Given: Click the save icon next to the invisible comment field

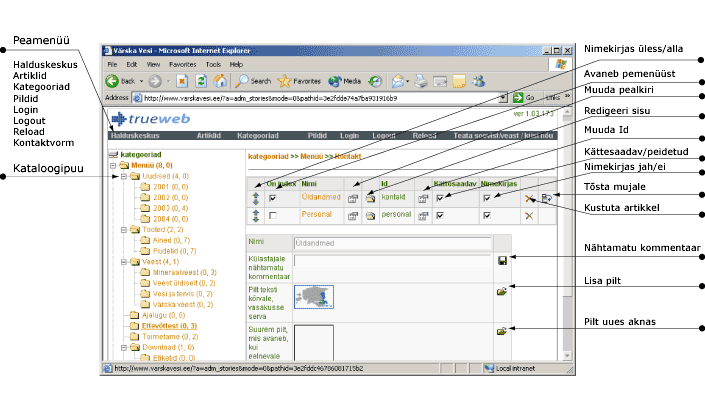Looking at the screenshot, I should pyautogui.click(x=501, y=261).
